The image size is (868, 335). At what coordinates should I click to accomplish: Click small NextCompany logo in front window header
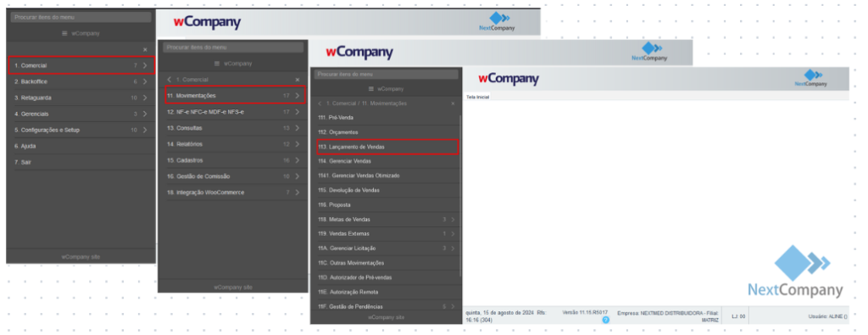811,79
